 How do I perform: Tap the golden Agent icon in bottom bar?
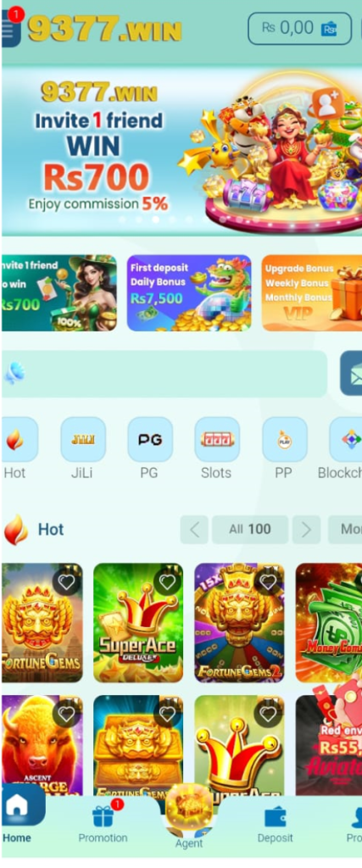point(189,807)
